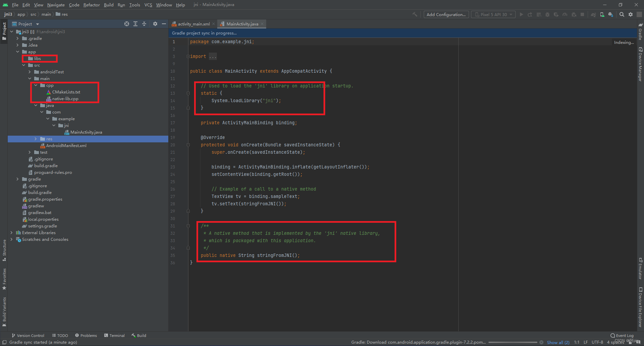
Task: Open the Structure tool window
Action: [x=4, y=250]
